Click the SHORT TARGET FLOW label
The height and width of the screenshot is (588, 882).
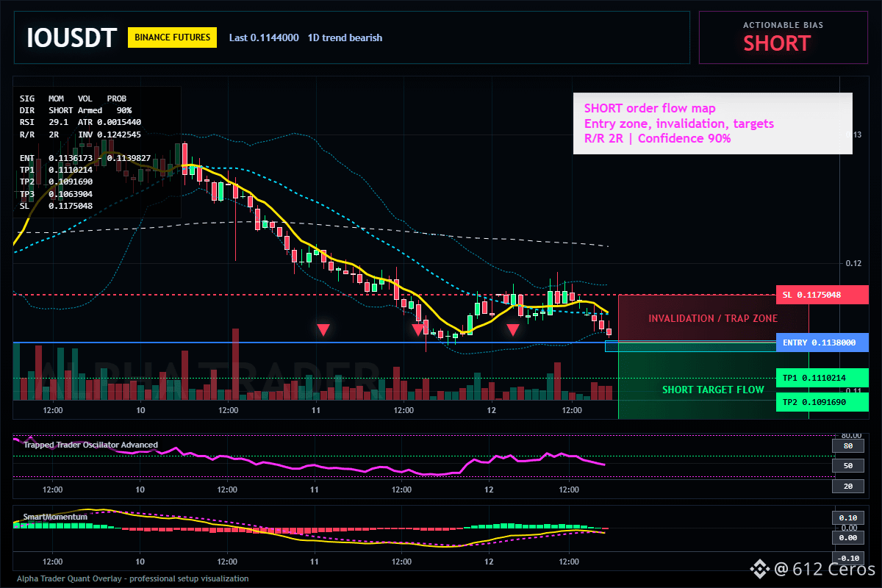[x=713, y=390]
